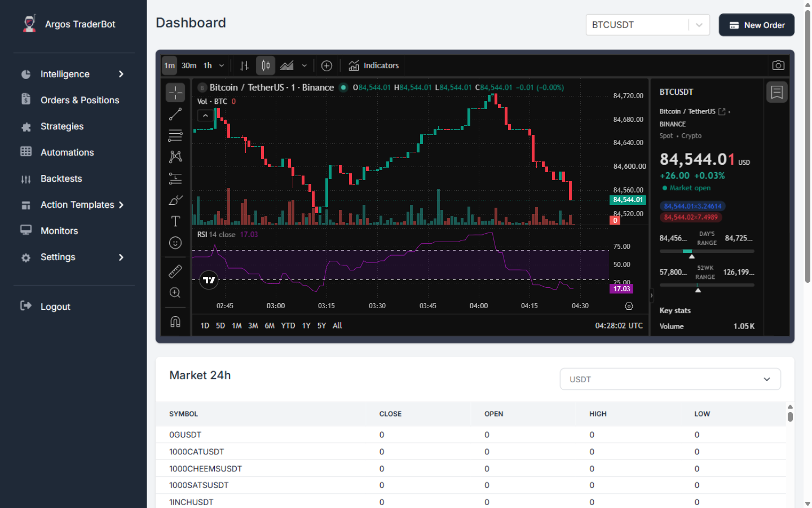Select the crosshair cursor tool
This screenshot has height=508, width=812.
[175, 93]
